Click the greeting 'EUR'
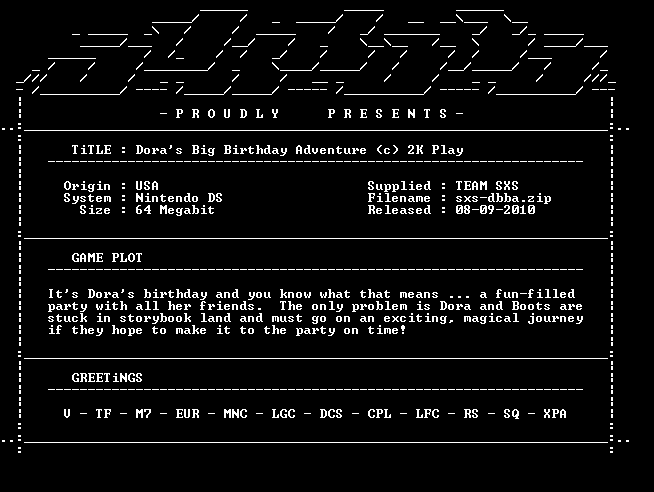Screen dimensions: 654x492 [x=187, y=414]
